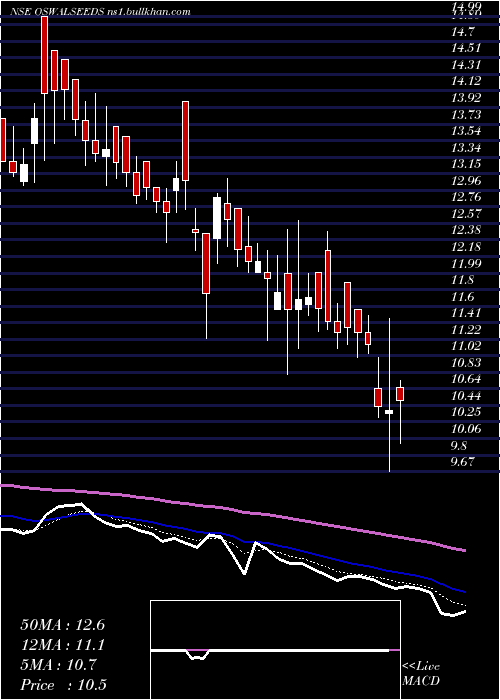
Task: Click the tallest red candle near 14.7
Action: [44, 54]
